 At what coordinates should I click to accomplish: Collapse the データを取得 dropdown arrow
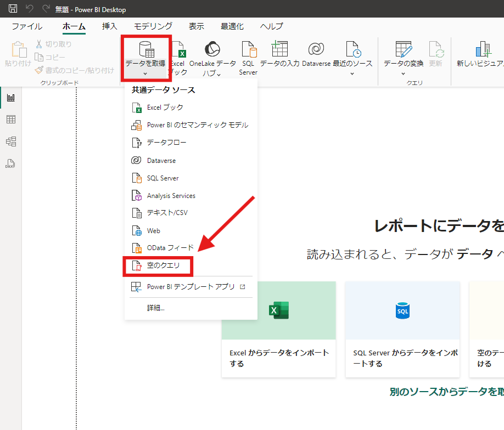(x=145, y=74)
